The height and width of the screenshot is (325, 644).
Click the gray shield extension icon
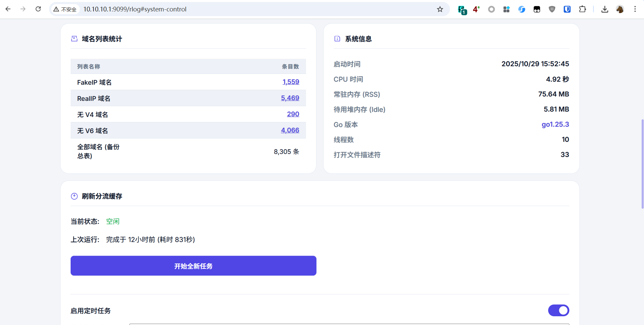tap(552, 9)
